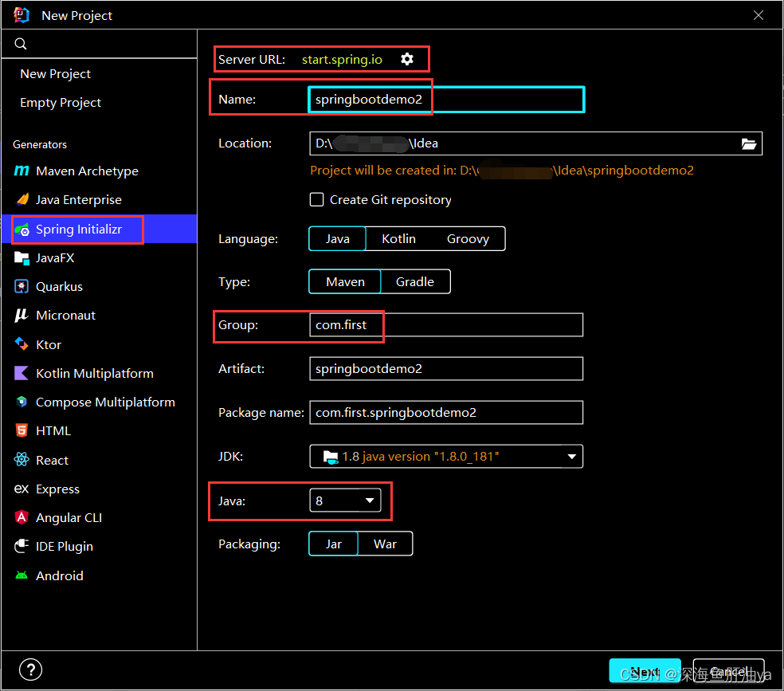This screenshot has height=691, width=784.
Task: Click the Express icon
Action: (22, 489)
